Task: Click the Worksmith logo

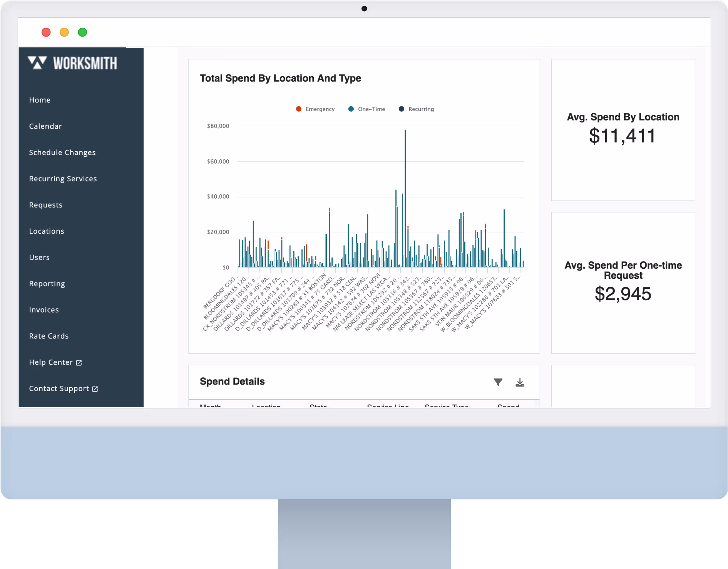Action: (x=72, y=63)
